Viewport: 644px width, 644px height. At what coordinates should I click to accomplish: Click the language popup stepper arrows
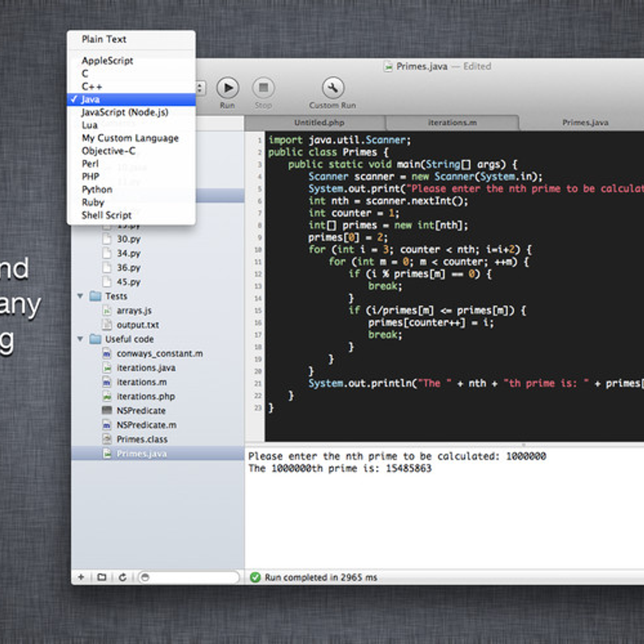point(200,88)
